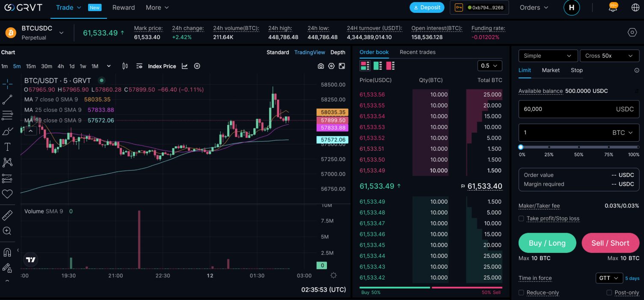
Task: Toggle lock all drawing tools
Action: pos(7,268)
